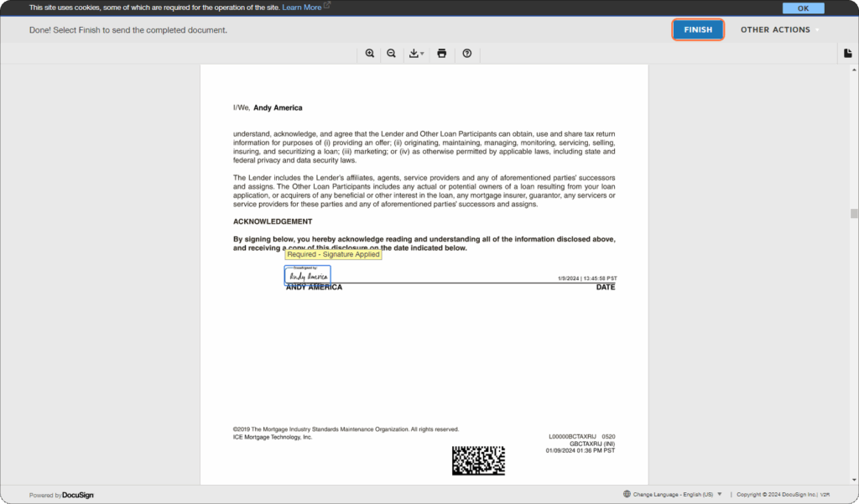The height and width of the screenshot is (504, 859).
Task: Click the 'Copyright © 2024 DocuSign Inc.' text
Action: (777, 494)
